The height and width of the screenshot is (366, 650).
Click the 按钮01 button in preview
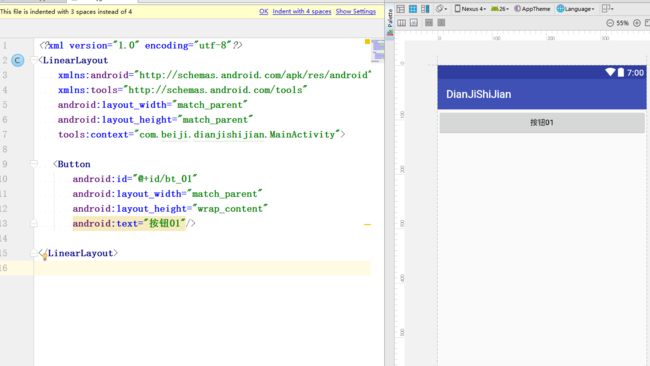[x=542, y=123]
